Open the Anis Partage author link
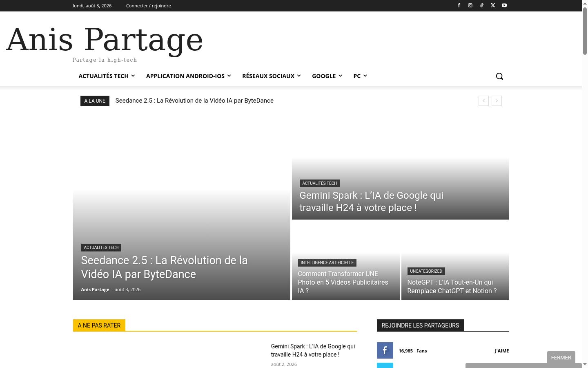Viewport: 588px width, 368px height. tap(95, 289)
